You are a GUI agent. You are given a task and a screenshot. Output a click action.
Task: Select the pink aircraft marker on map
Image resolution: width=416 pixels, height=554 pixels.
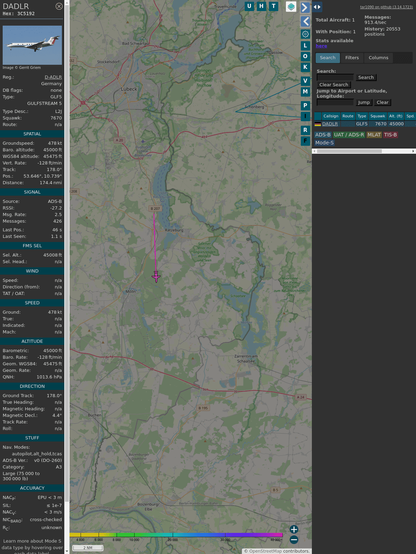[x=156, y=276]
